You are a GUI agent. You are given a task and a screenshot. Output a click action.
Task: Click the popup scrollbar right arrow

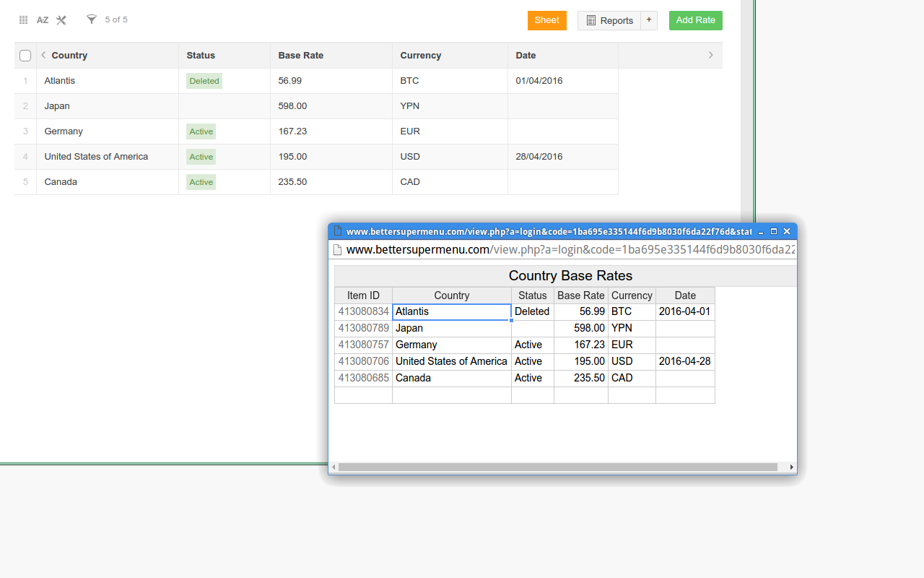[x=792, y=467]
